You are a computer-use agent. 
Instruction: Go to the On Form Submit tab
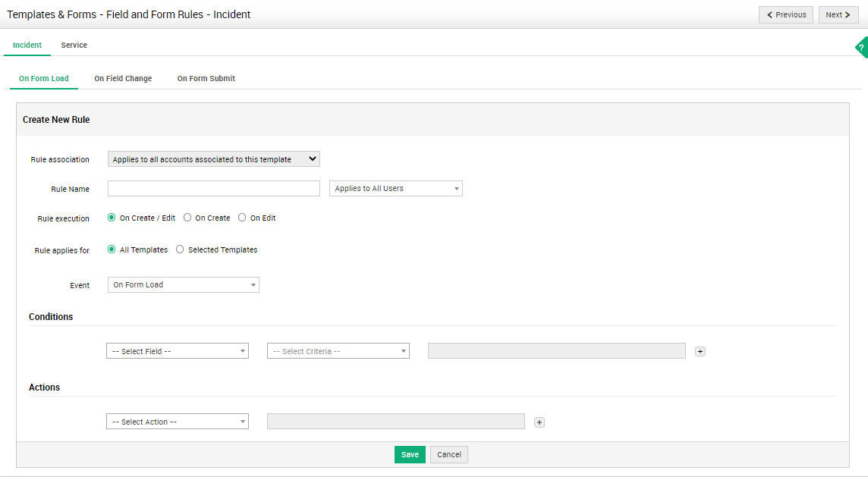tap(206, 78)
